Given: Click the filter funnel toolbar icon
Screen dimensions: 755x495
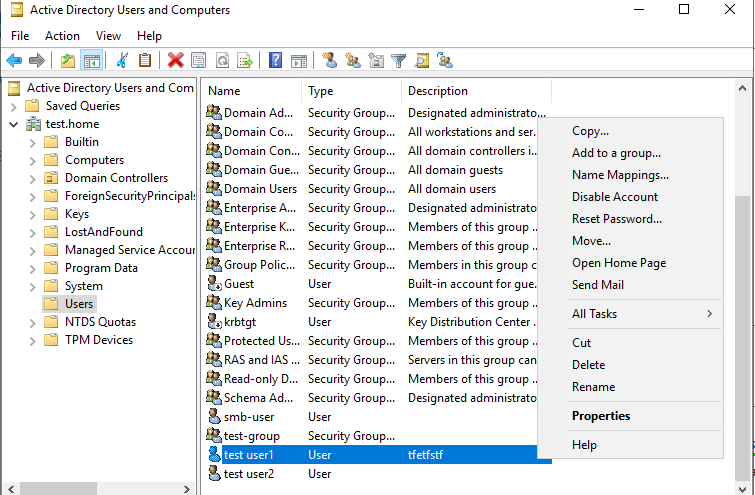Looking at the screenshot, I should pyautogui.click(x=399, y=61).
